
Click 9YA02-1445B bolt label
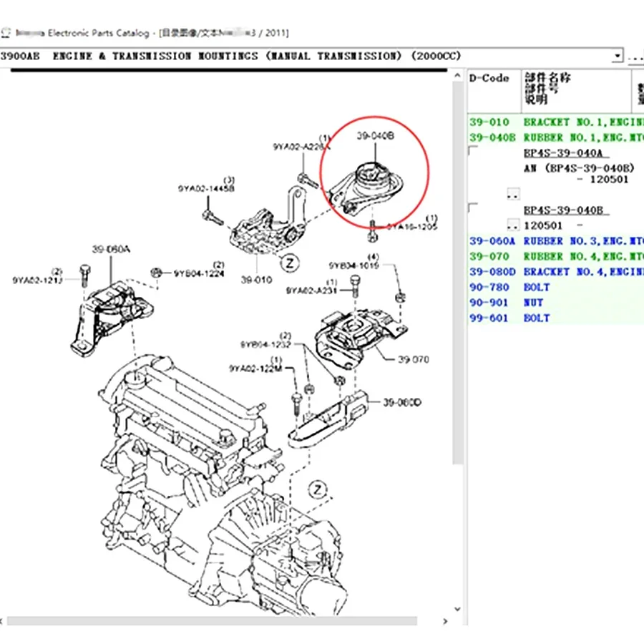(206, 188)
